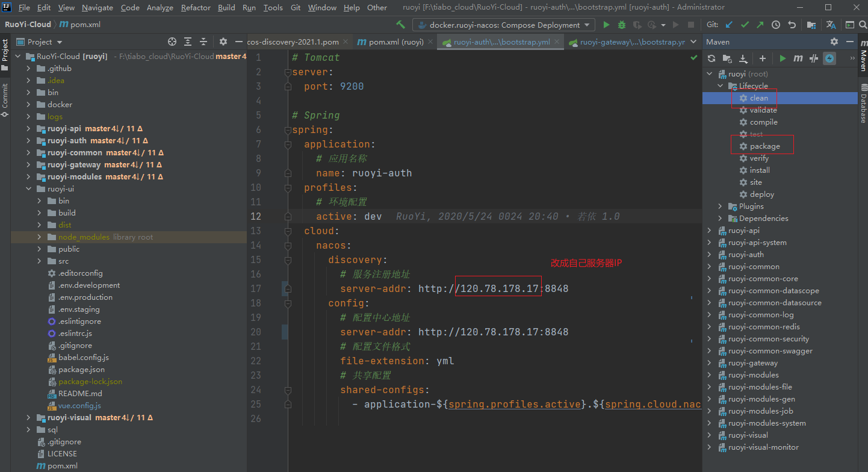The image size is (868, 472).
Task: Push commits with Git green arrow
Action: click(x=760, y=25)
